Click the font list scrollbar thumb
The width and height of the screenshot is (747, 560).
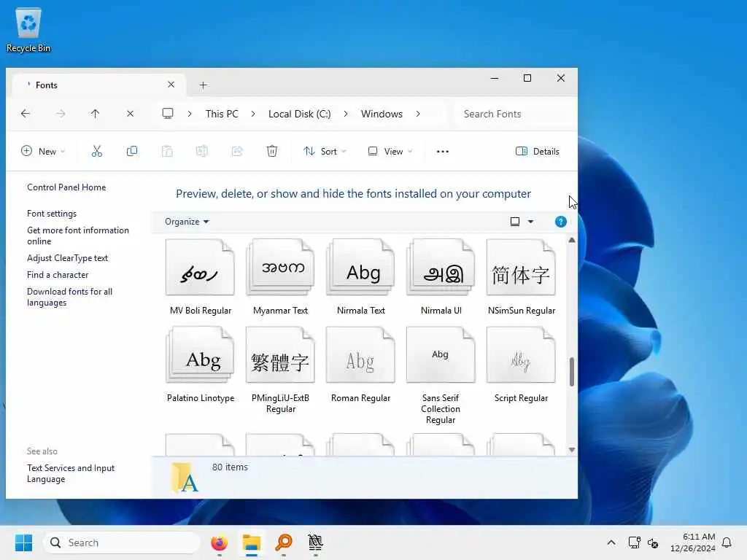click(572, 371)
